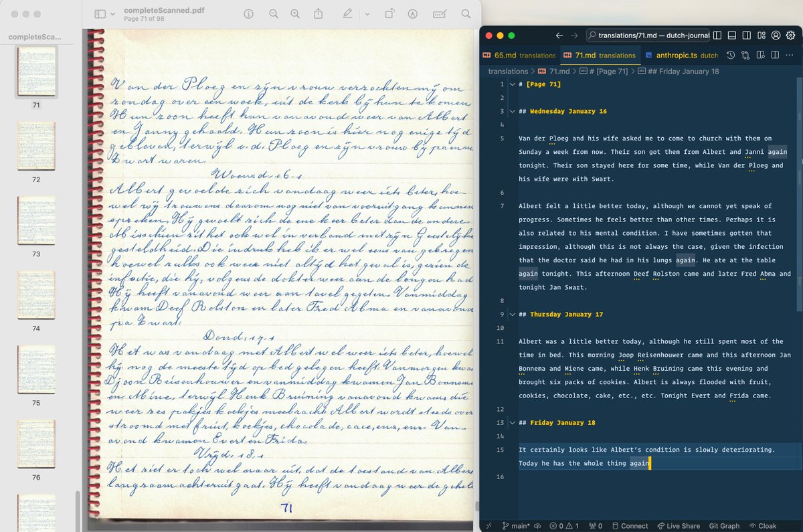Open Problems via errors and warnings indicator
803x532 pixels.
[565, 526]
